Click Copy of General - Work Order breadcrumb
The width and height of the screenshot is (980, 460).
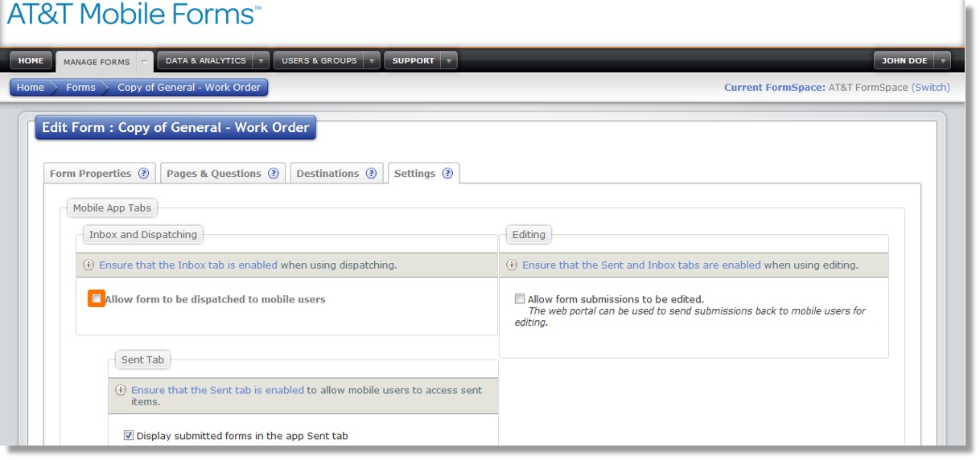pos(189,88)
